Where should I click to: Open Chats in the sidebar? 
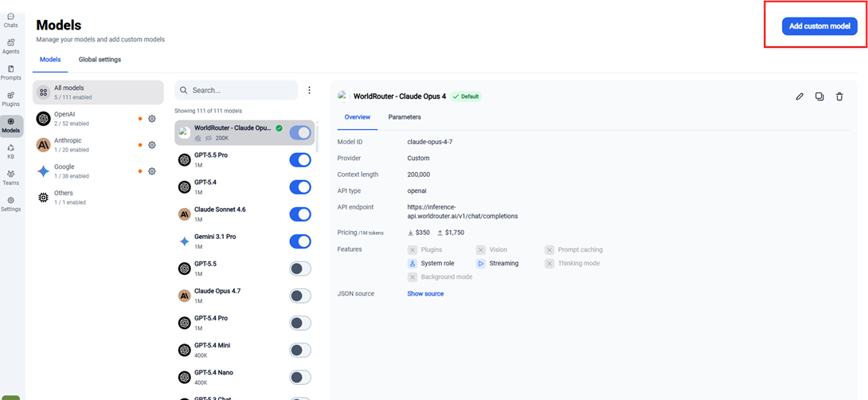click(10, 21)
